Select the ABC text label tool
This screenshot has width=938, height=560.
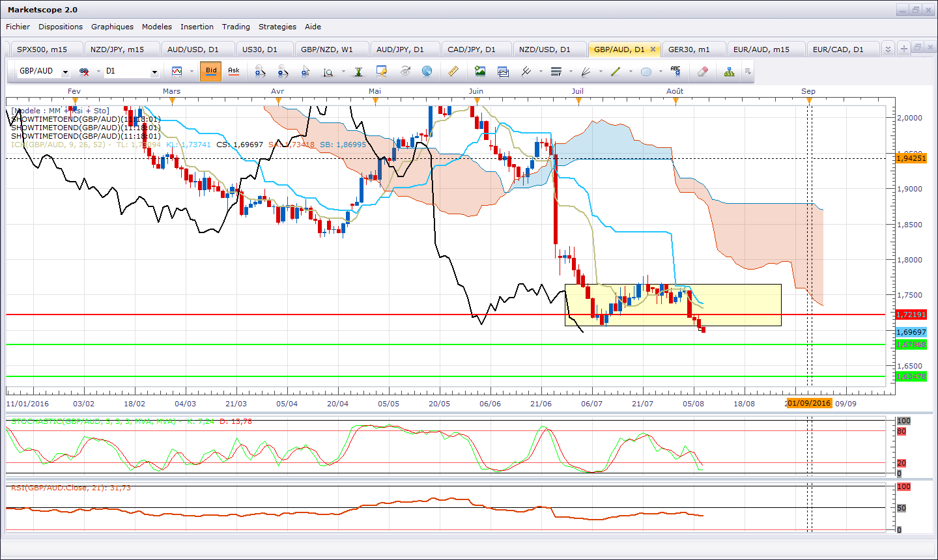click(x=675, y=72)
